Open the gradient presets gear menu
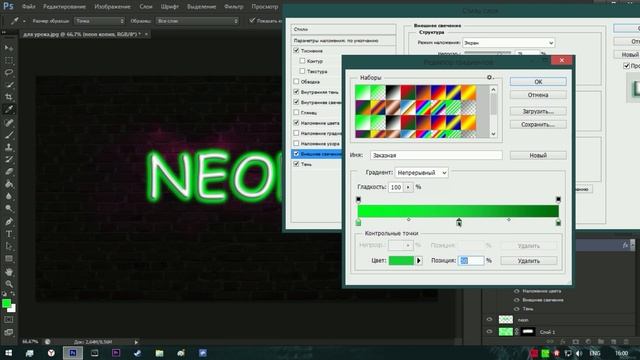Screen dimensions: 640x360 click(x=489, y=77)
